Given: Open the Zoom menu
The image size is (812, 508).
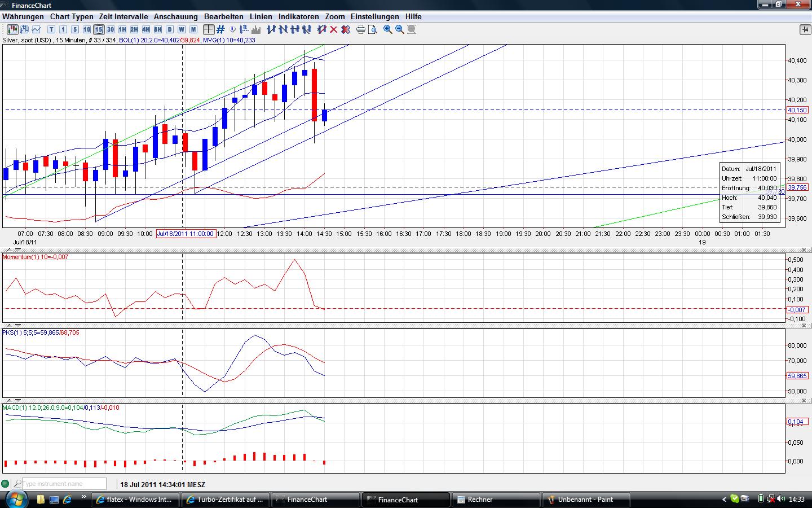Looking at the screenshot, I should click(335, 16).
